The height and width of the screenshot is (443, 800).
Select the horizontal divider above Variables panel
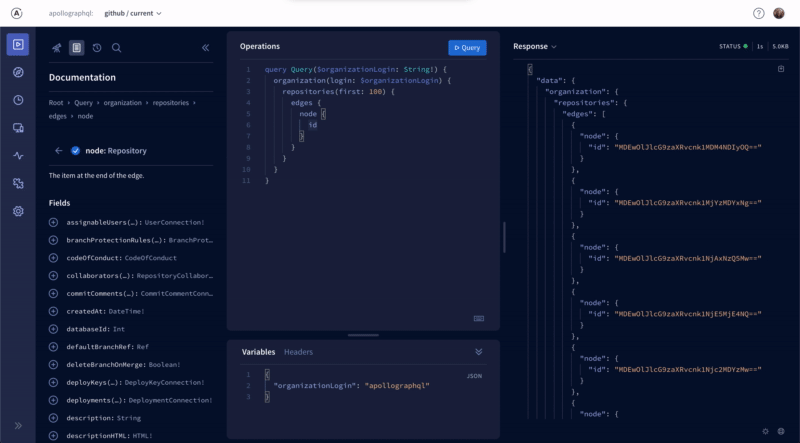tap(363, 335)
